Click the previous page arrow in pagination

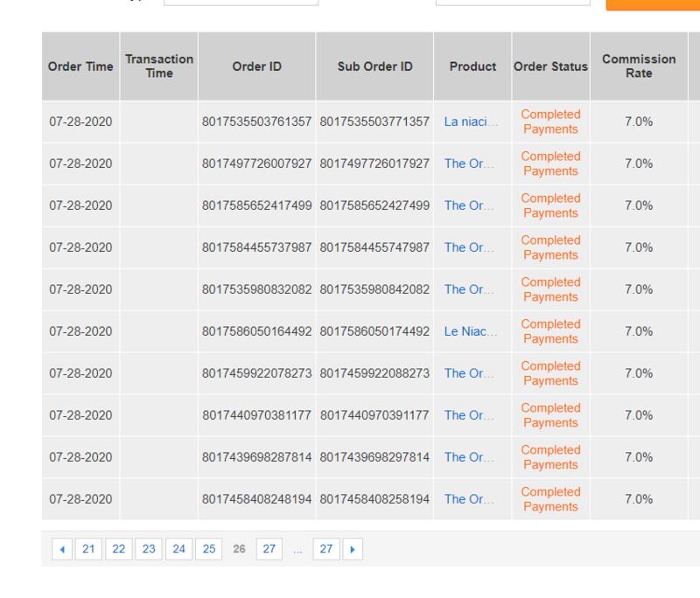[62, 549]
